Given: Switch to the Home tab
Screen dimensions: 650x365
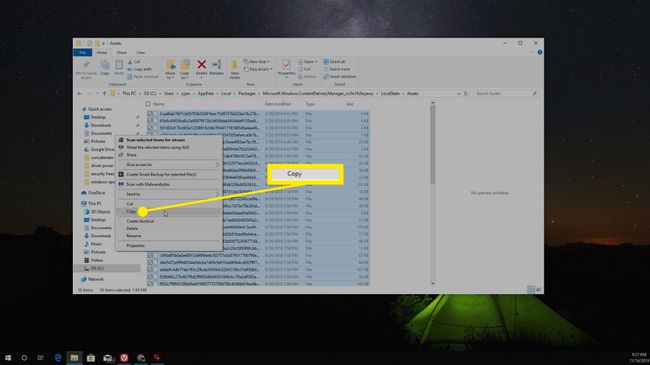Looking at the screenshot, I should (102, 53).
